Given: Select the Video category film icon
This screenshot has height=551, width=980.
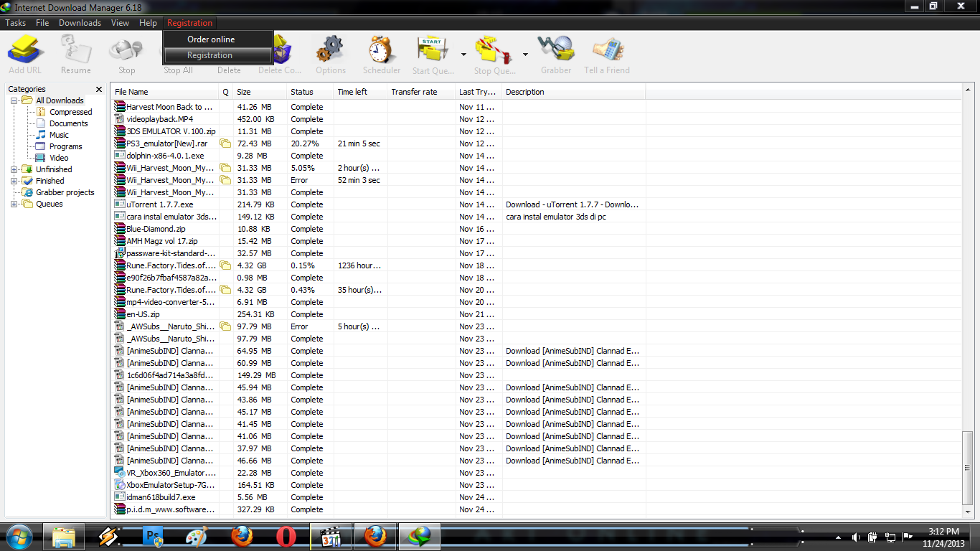Looking at the screenshot, I should [x=41, y=158].
